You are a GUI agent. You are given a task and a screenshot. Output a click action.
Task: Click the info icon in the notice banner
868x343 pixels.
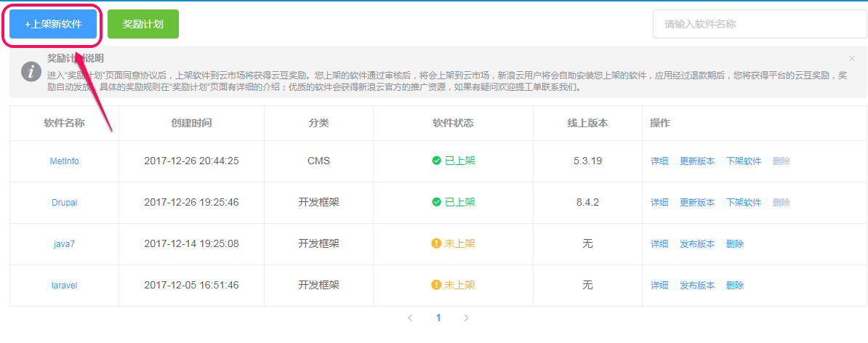click(31, 73)
